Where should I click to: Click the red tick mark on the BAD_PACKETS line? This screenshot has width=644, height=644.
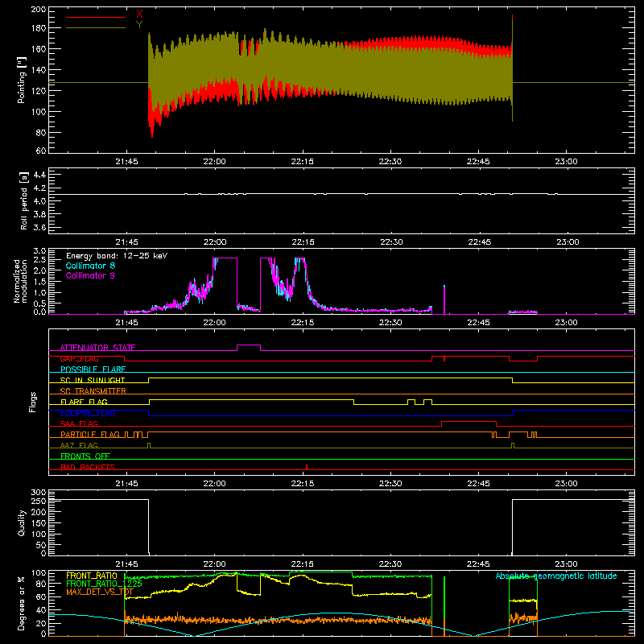(x=307, y=467)
